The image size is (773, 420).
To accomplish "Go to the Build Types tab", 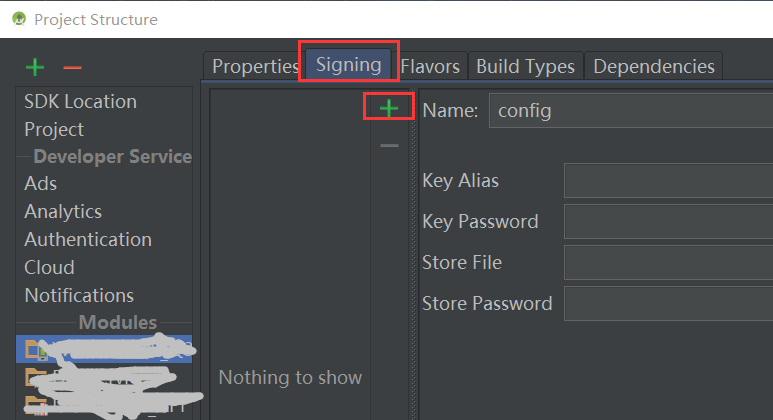I will (525, 66).
